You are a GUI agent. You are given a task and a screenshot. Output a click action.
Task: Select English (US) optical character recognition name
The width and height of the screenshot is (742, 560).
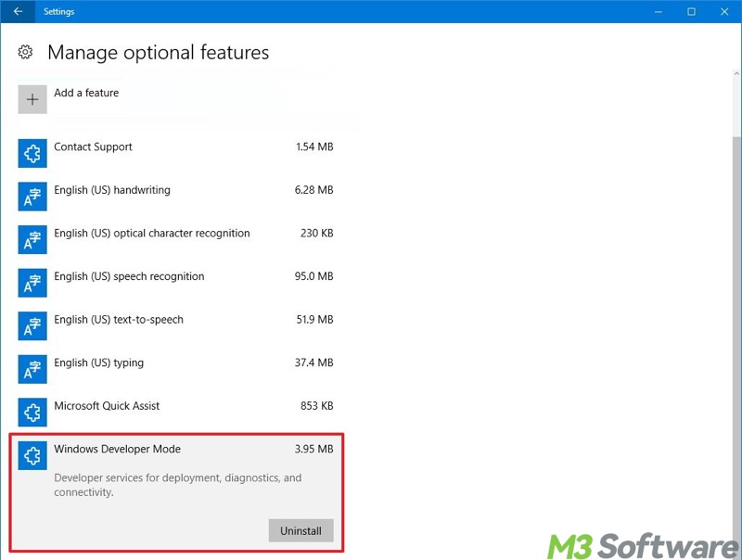[x=152, y=234]
